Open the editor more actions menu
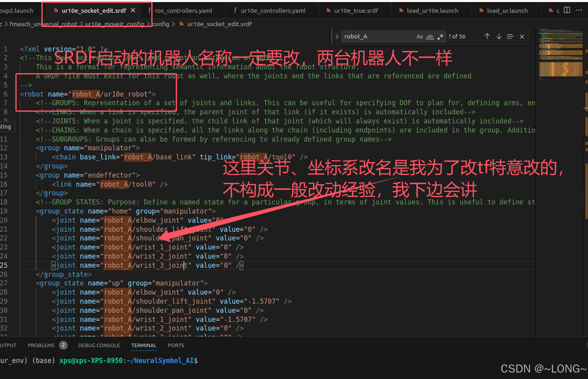Screen dimensions: 588x379 [x=579, y=10]
